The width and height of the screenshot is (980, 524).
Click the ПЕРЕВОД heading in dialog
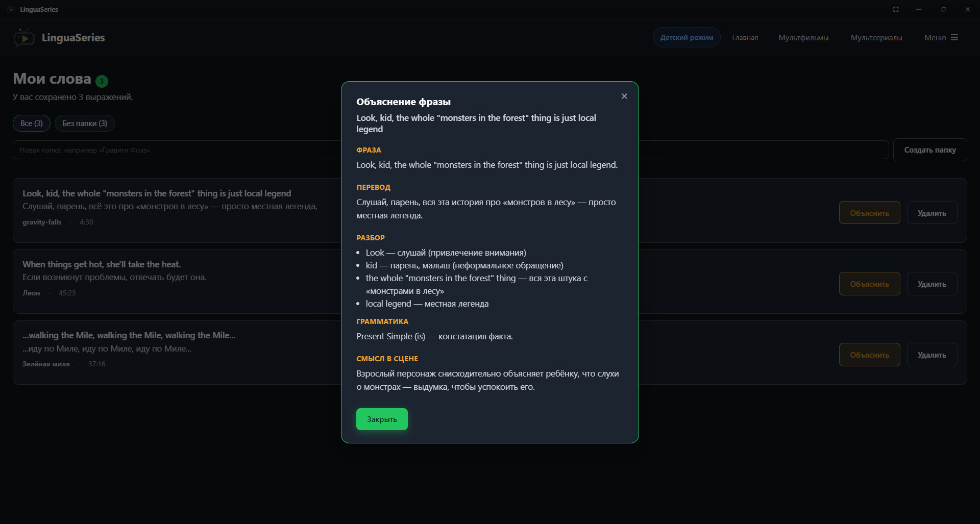[373, 187]
